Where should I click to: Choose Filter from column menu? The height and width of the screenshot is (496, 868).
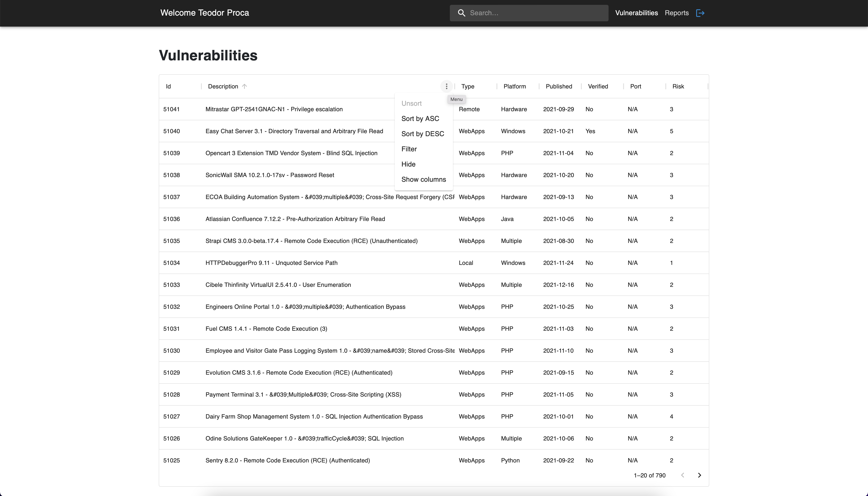click(424, 149)
